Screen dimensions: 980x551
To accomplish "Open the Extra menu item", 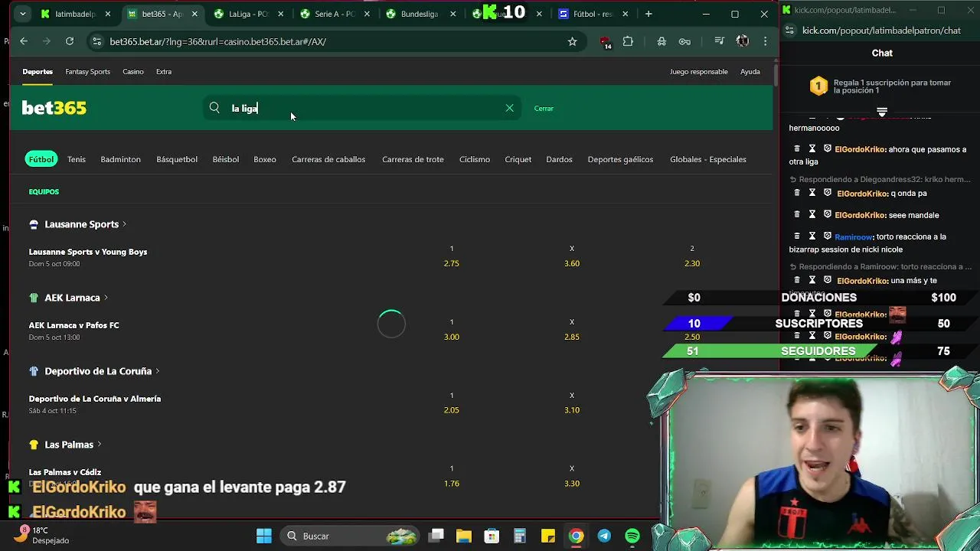I will (x=164, y=72).
